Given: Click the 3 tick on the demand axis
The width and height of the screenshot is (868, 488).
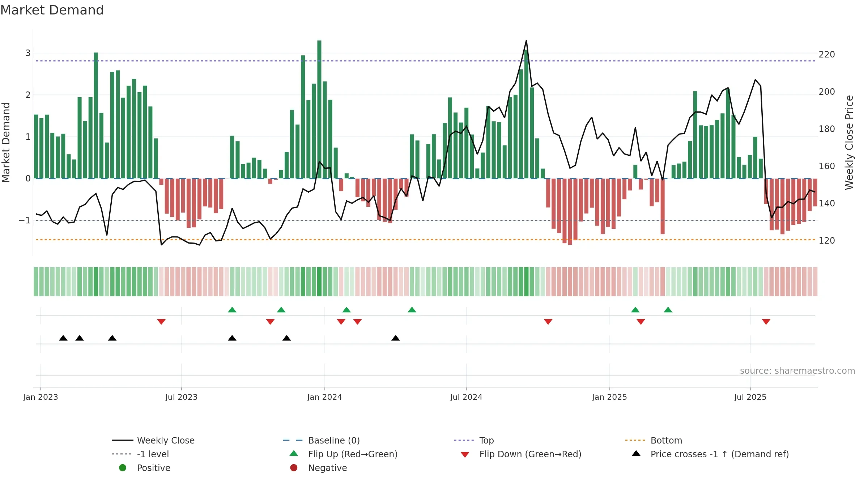Looking at the screenshot, I should (x=28, y=53).
